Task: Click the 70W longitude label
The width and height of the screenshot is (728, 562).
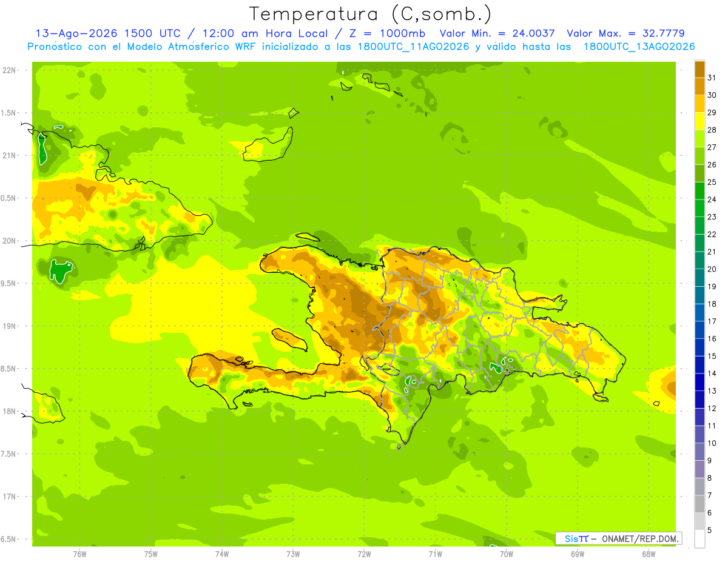Action: pos(507,554)
